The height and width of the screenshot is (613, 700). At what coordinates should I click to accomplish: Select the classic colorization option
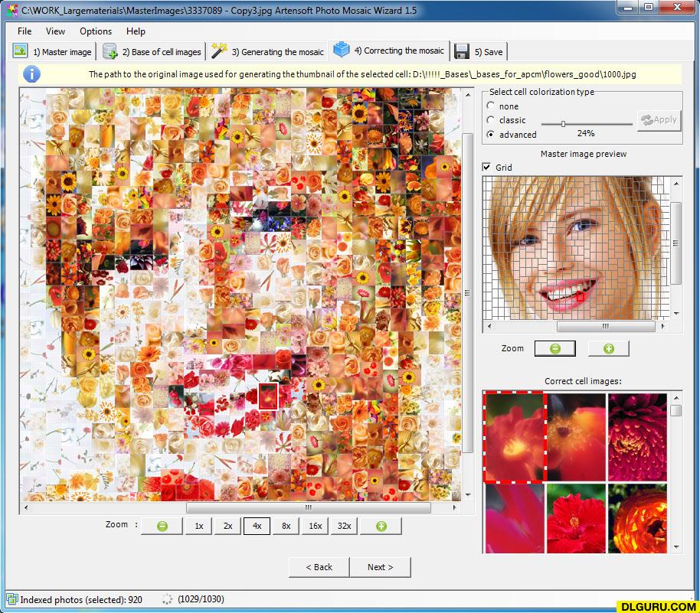pos(491,119)
